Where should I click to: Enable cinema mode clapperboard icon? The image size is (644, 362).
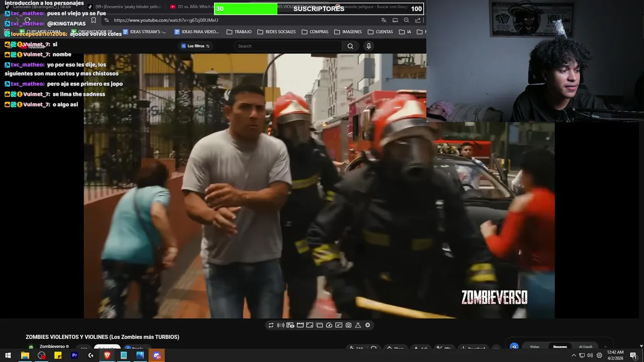[300, 325]
